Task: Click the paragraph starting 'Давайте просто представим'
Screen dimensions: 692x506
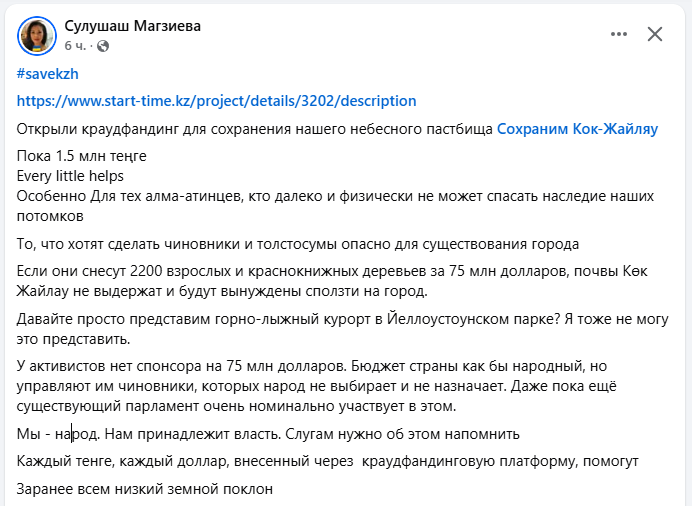Action: (335, 330)
